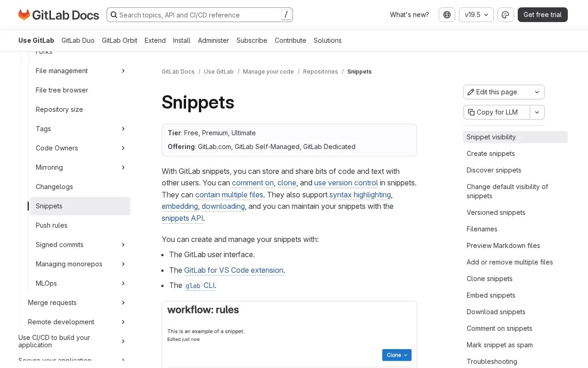Open the Administer nav tab
This screenshot has width=588, height=368.
(x=214, y=40)
